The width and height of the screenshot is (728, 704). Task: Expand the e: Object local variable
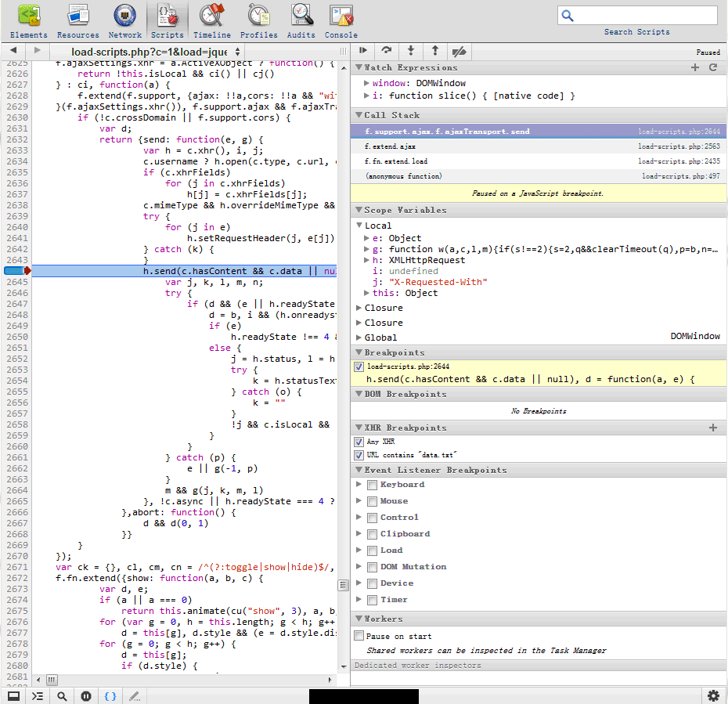[x=366, y=238]
